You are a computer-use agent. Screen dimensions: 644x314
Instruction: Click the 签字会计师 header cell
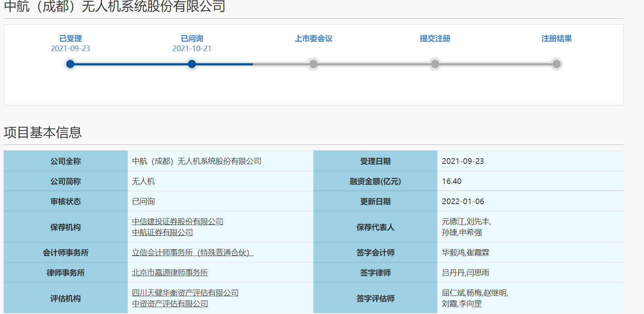(x=375, y=252)
